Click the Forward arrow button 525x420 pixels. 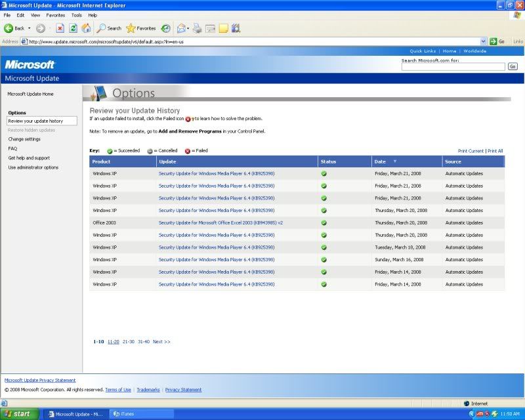point(41,28)
